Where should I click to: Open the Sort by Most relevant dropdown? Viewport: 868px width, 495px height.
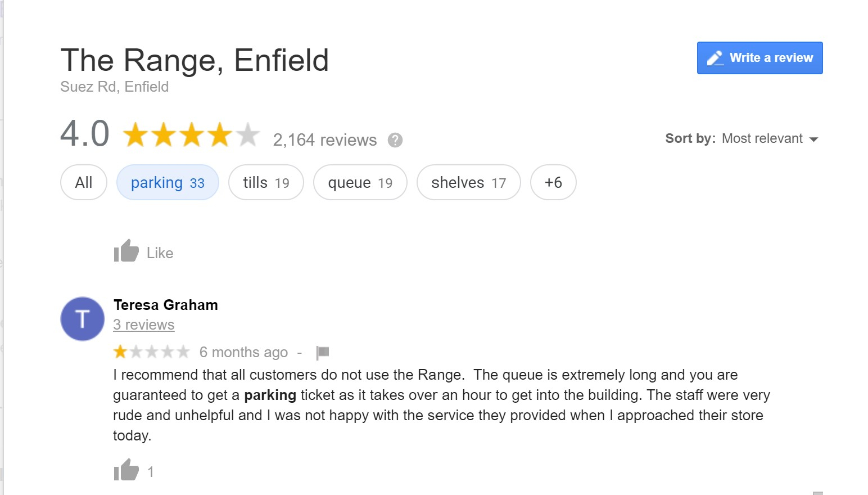point(742,139)
